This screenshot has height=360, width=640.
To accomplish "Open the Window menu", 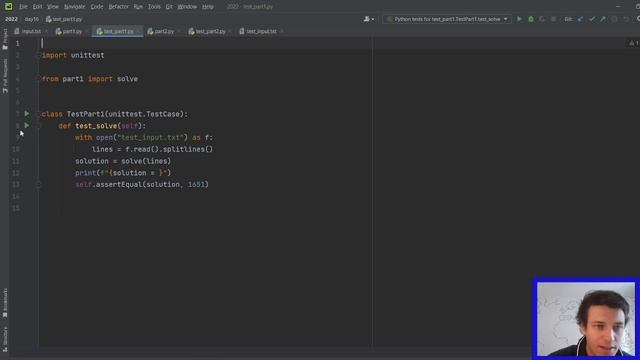I will click(x=187, y=7).
